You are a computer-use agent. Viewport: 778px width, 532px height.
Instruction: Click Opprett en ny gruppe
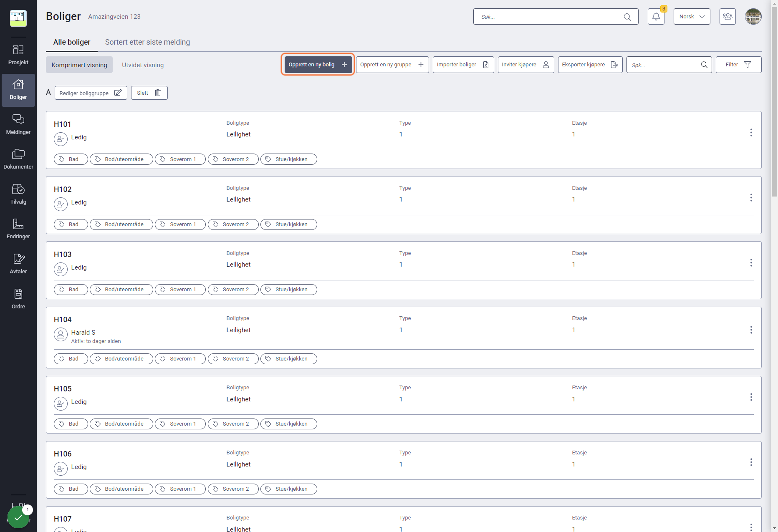(392, 65)
